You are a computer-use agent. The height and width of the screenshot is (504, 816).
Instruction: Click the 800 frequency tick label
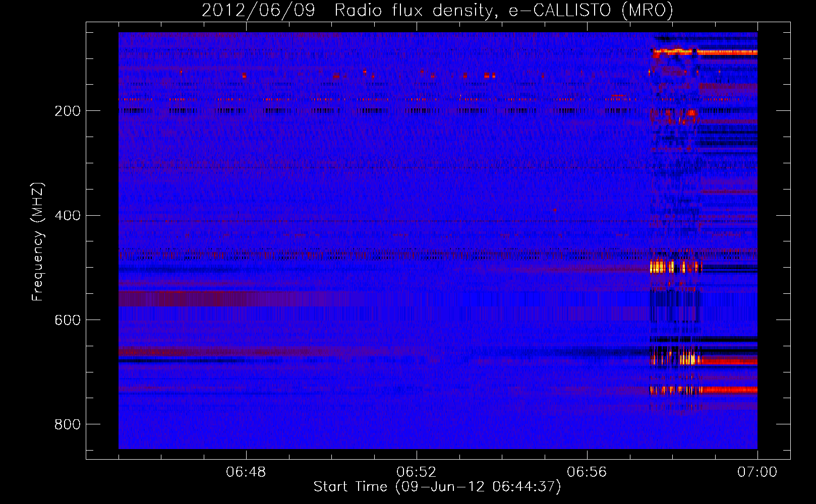click(x=67, y=424)
